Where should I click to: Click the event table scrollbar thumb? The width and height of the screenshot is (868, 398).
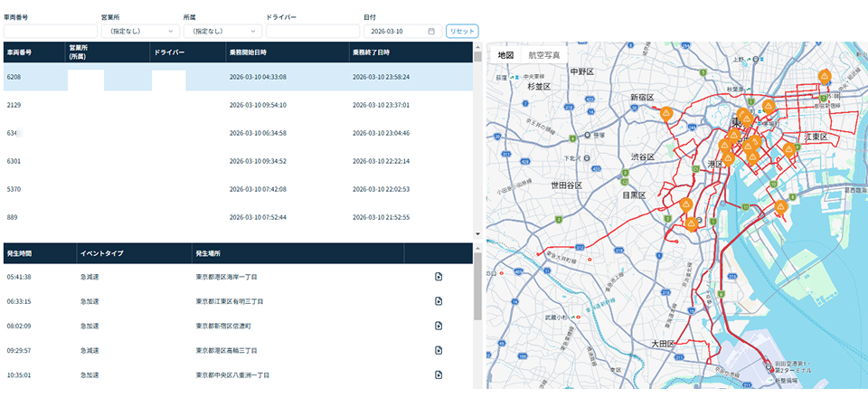coord(477,287)
